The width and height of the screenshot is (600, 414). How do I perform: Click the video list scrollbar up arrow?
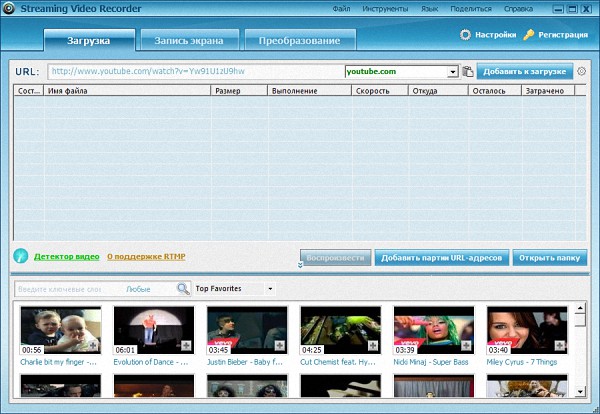coord(580,308)
